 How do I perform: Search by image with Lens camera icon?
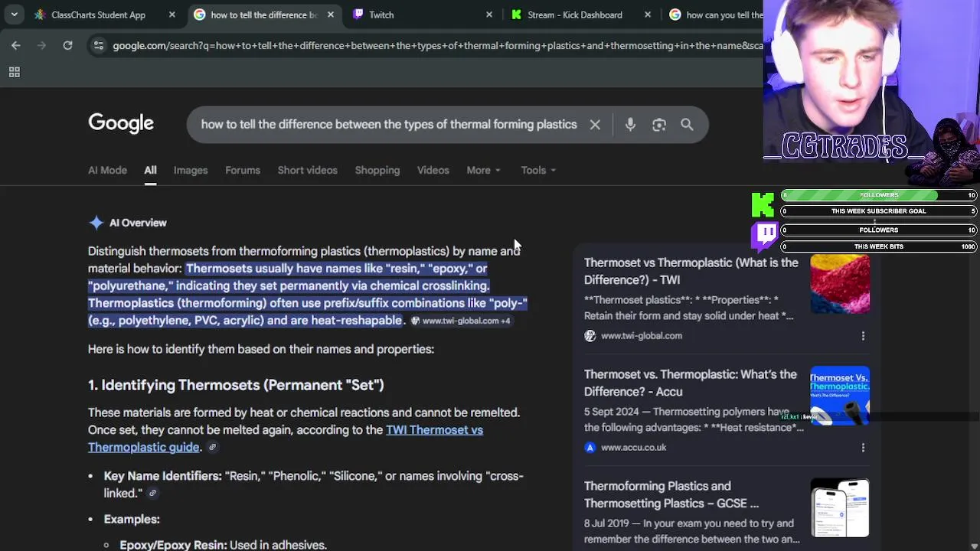point(659,124)
